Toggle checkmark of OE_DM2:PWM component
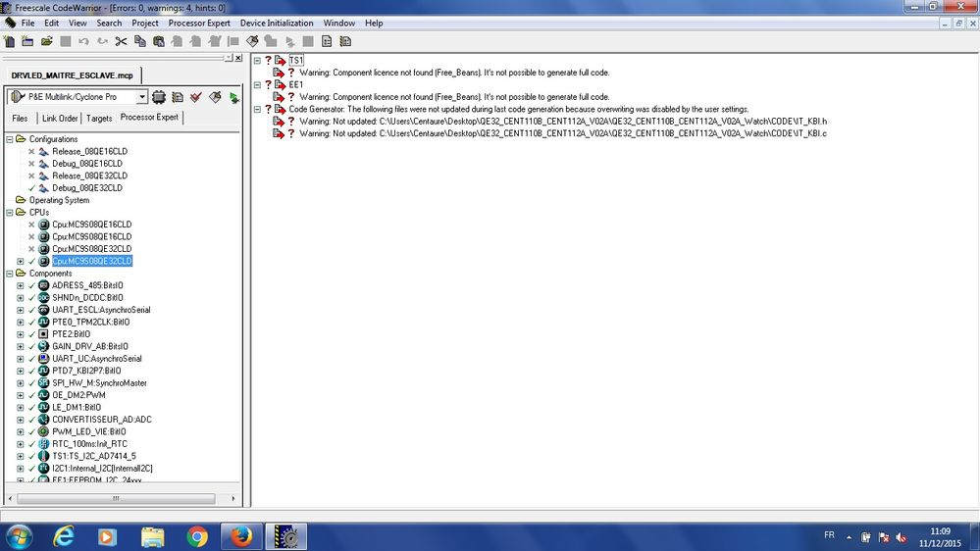Viewport: 980px width, 551px height. tap(31, 395)
